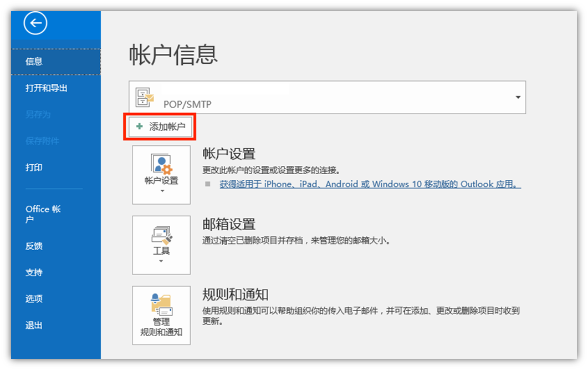Expand the POP/SMTP account selector arrow
This screenshot has height=370, width=588.
point(518,98)
